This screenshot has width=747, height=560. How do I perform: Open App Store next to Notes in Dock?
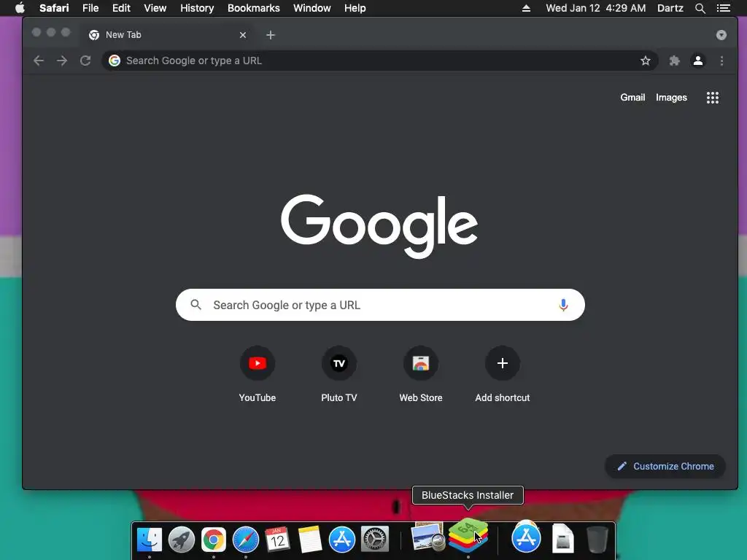coord(342,540)
